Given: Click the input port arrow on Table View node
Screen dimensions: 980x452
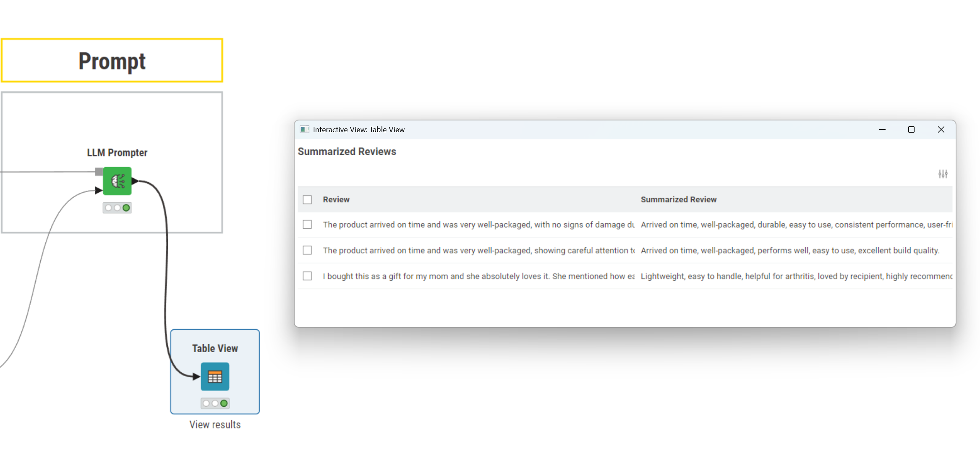Looking at the screenshot, I should tap(196, 376).
